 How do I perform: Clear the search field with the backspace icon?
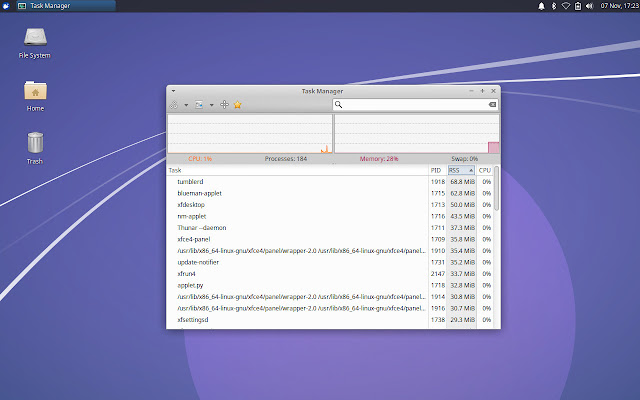tap(492, 105)
